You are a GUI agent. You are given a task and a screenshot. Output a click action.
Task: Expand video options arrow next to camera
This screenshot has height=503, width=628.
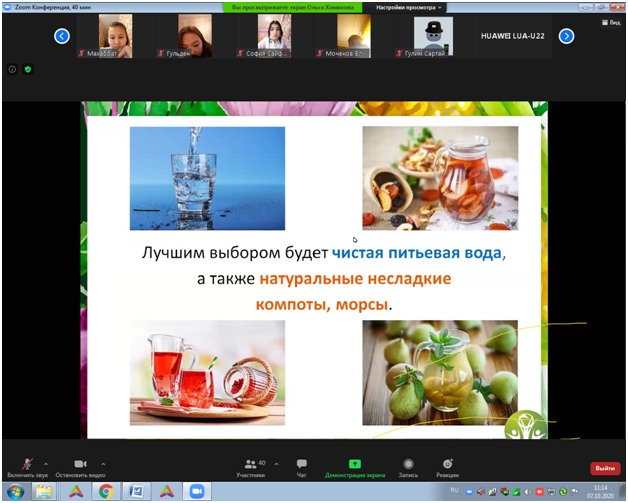point(103,464)
